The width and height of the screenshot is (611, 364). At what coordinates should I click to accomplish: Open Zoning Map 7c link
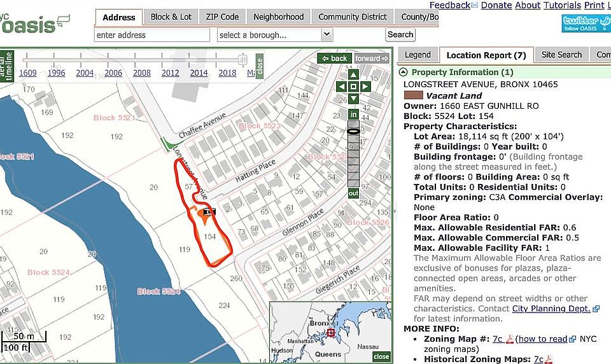coord(498,339)
